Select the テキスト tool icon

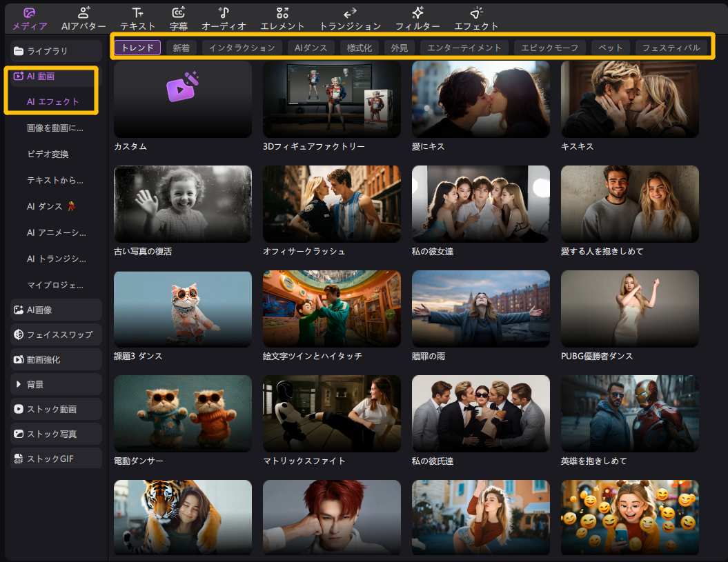[137, 13]
